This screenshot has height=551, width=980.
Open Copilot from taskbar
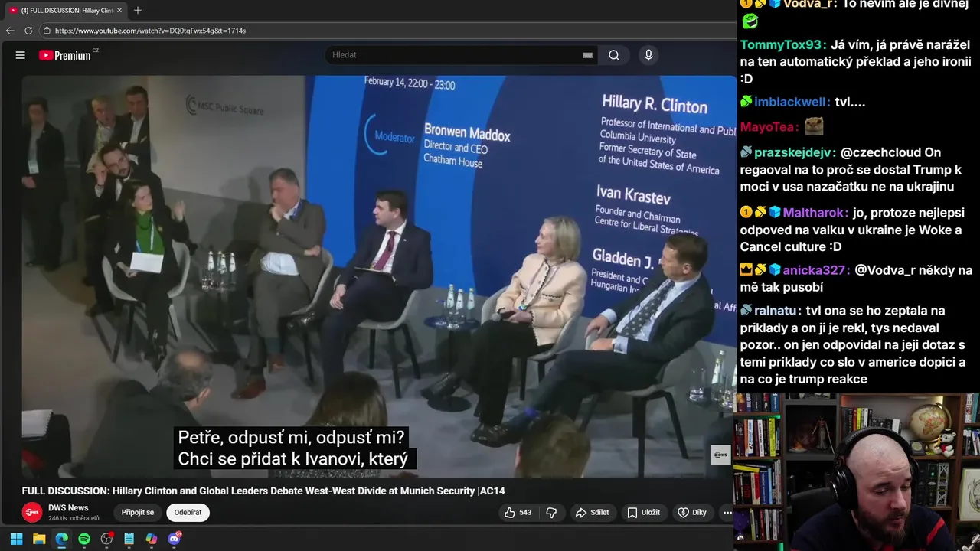pos(152,539)
